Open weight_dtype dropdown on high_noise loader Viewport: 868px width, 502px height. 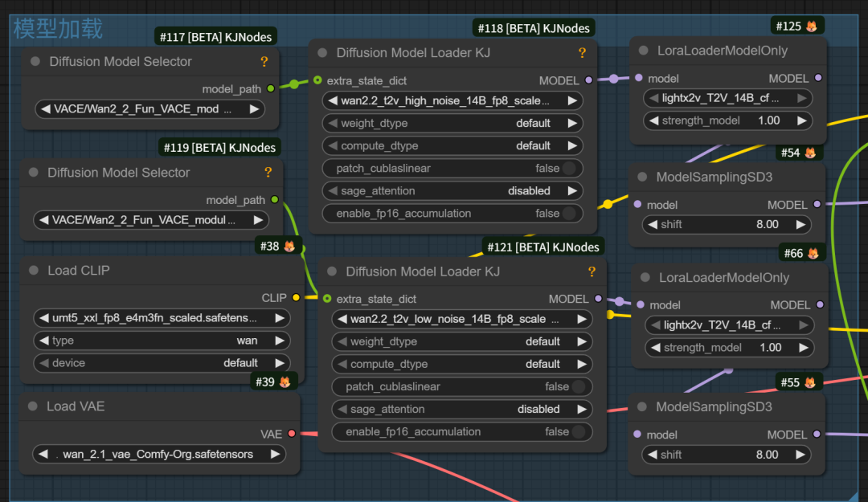(452, 123)
